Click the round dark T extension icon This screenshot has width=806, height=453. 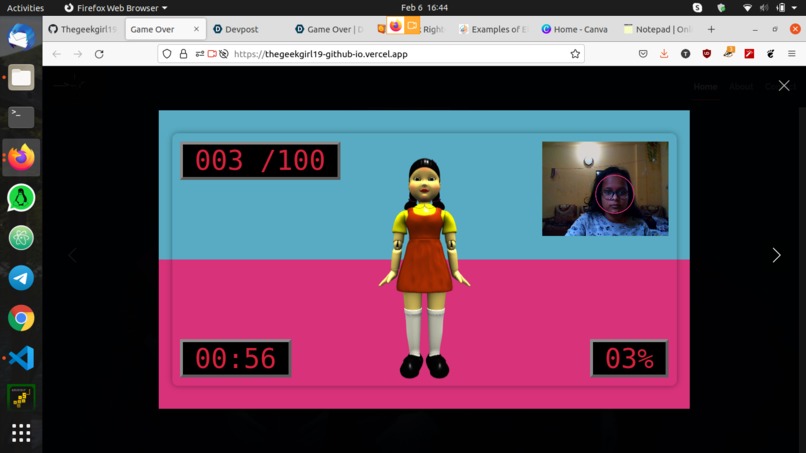pyautogui.click(x=685, y=54)
